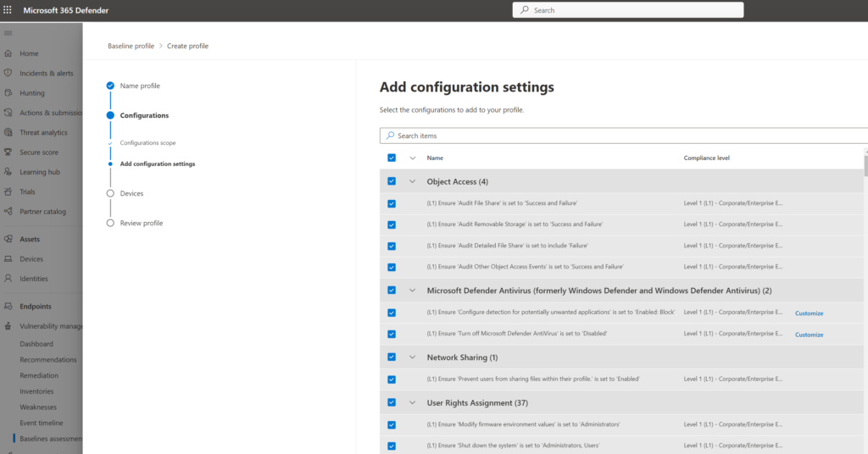868x454 pixels.
Task: Open Remediation in the sidebar
Action: pos(39,375)
